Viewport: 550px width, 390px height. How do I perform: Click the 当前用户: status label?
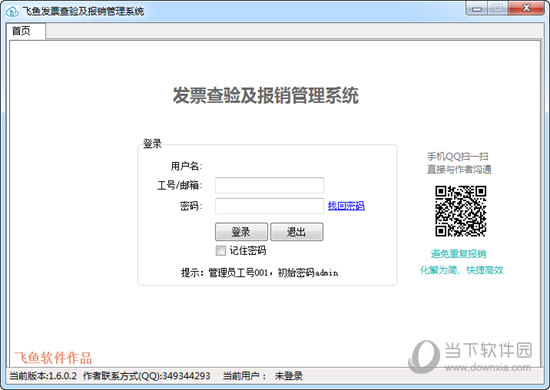[x=244, y=376]
